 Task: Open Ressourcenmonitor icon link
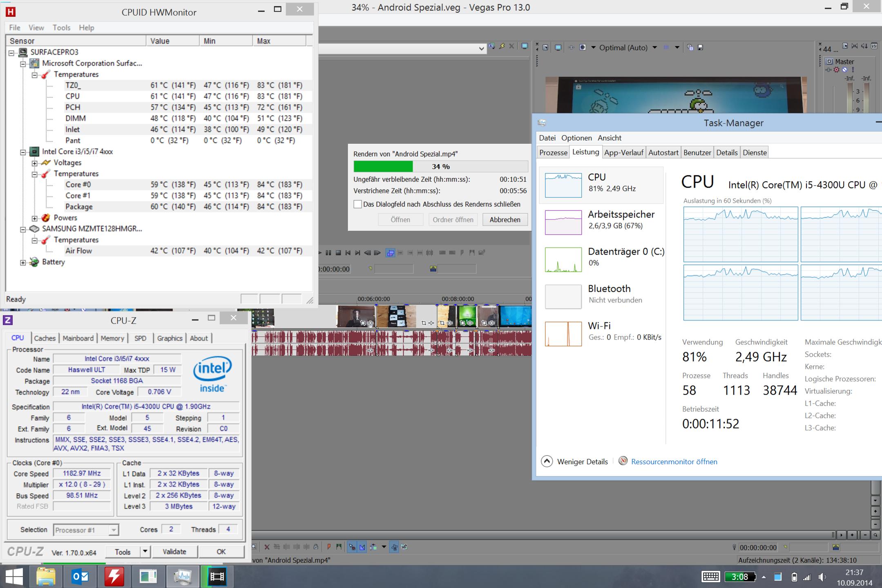coord(623,461)
